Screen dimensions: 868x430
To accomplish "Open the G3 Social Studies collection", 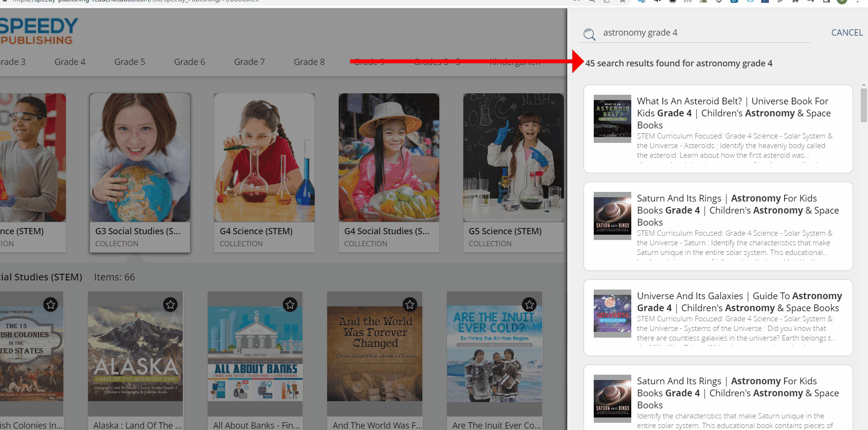I will click(x=140, y=173).
